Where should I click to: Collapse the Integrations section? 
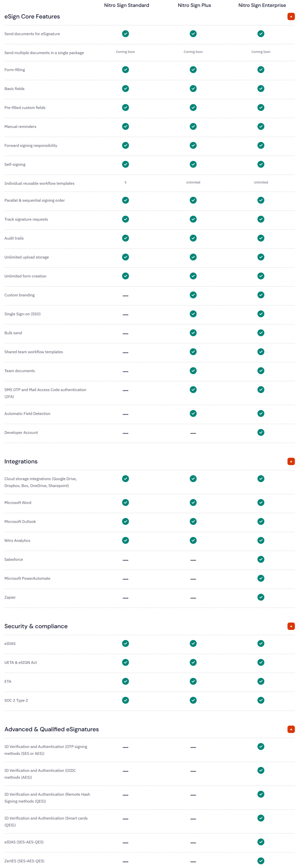point(291,461)
